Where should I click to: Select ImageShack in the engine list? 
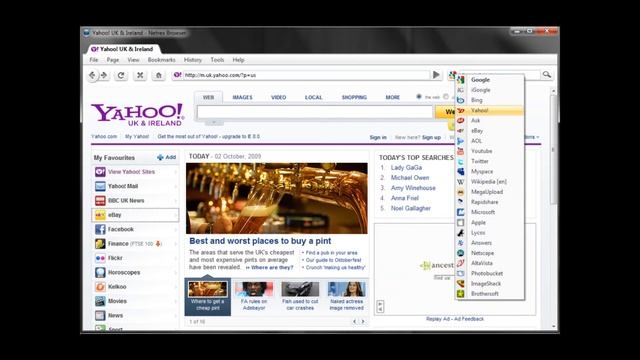(490, 284)
